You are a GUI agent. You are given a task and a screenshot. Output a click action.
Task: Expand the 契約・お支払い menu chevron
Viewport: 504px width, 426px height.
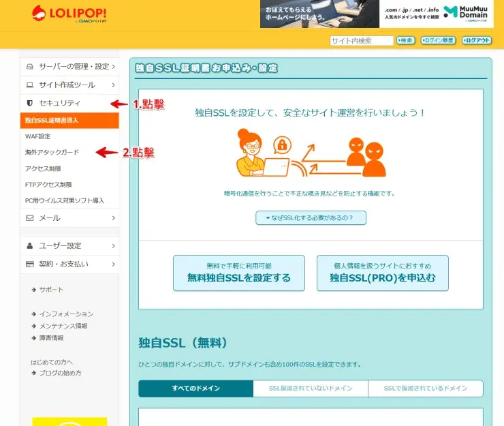pos(114,264)
